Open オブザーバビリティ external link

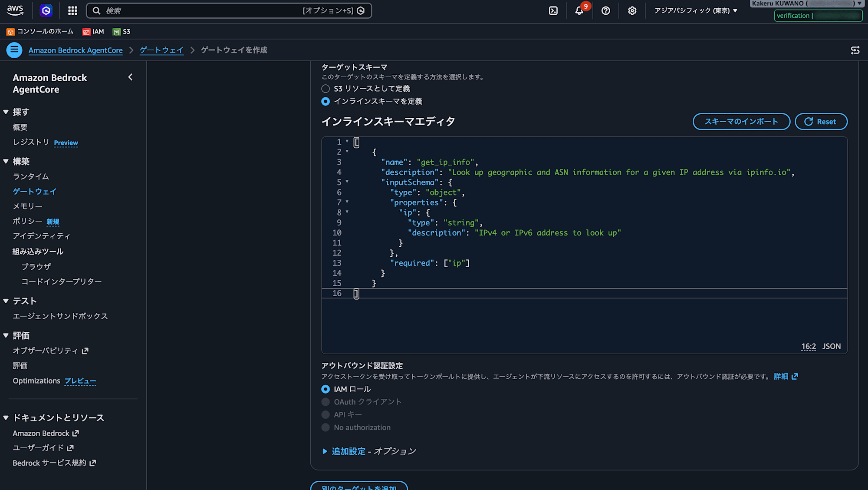50,351
